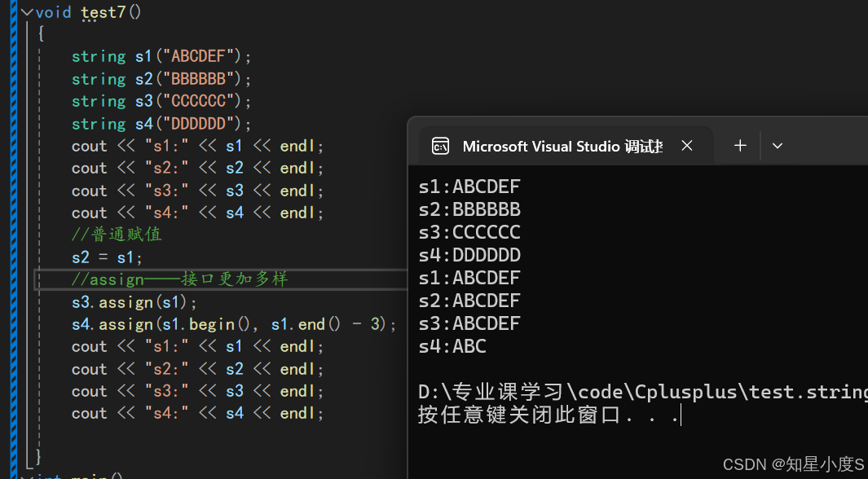The height and width of the screenshot is (479, 868).
Task: Click the string s3("CCCCCC") declaration line
Action: (161, 101)
